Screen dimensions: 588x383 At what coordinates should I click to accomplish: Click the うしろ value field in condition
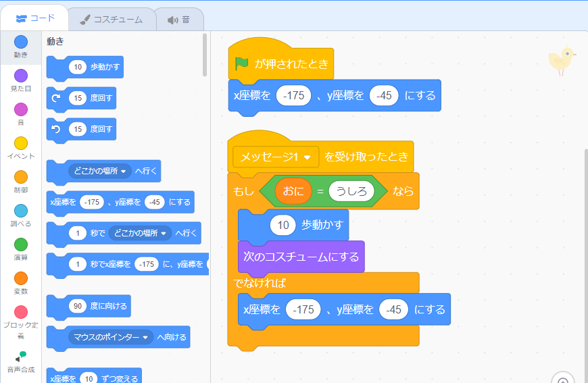[351, 191]
